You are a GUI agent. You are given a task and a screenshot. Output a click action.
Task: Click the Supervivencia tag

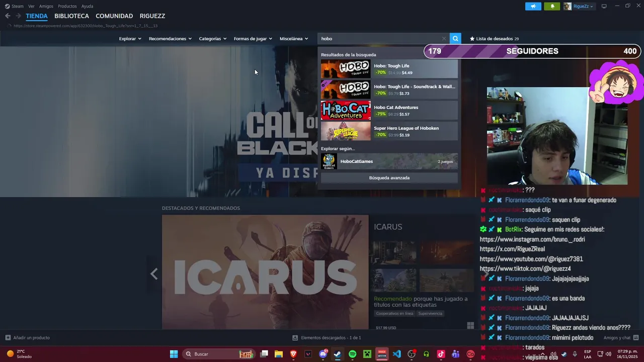430,313
